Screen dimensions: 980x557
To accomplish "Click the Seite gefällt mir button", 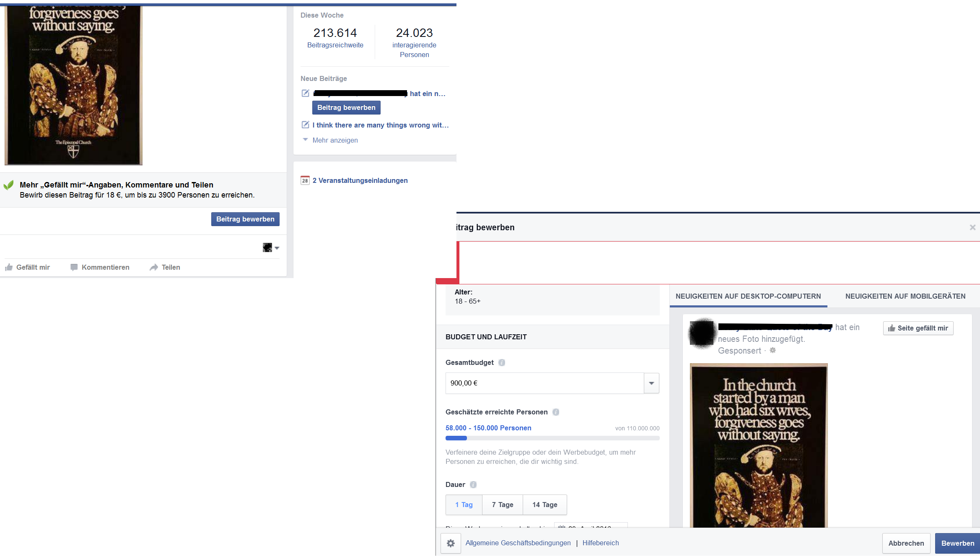I will tap(918, 328).
